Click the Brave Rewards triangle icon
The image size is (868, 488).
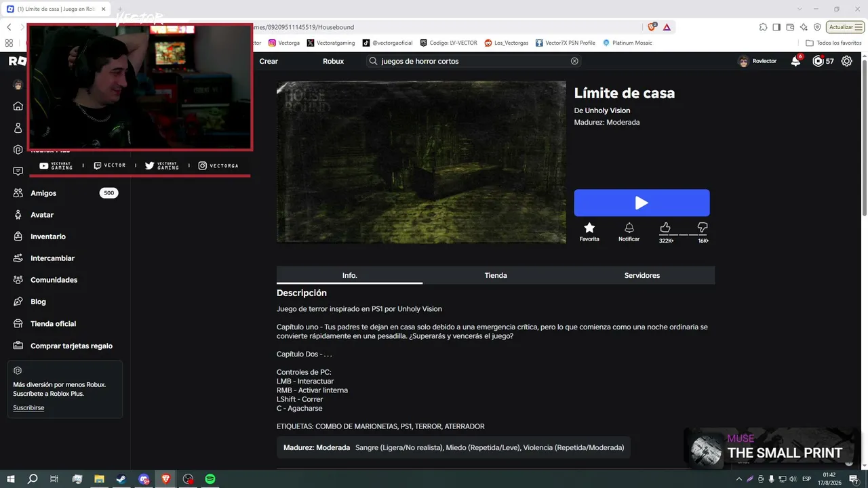(x=667, y=27)
